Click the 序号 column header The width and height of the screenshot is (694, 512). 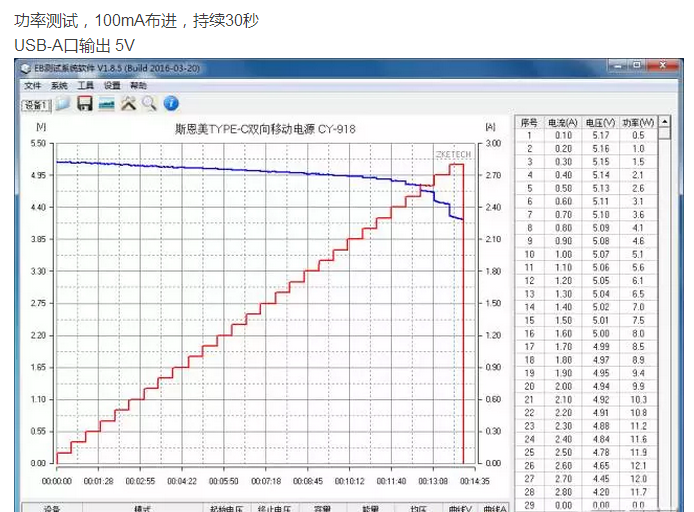pyautogui.click(x=530, y=123)
